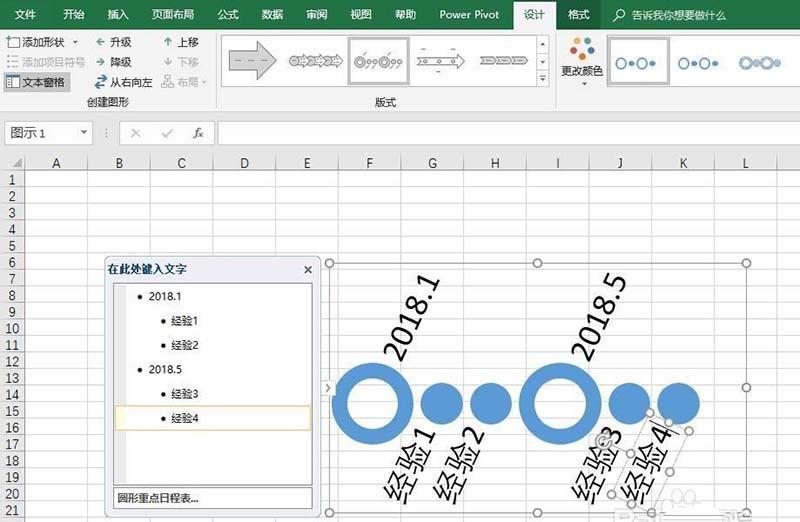Screen dimensions: 800x522
Task: Click Demote (降级) button
Action: pos(114,62)
